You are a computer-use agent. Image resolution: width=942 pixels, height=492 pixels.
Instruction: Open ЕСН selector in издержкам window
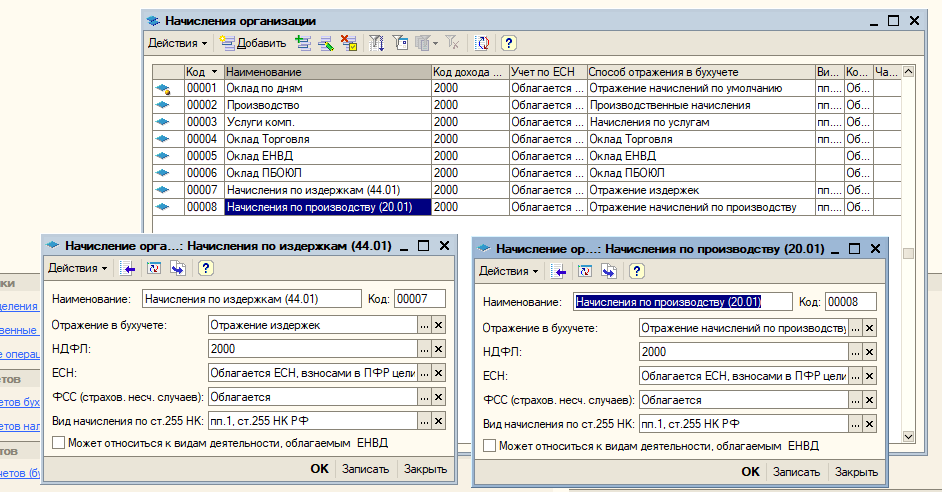click(424, 373)
